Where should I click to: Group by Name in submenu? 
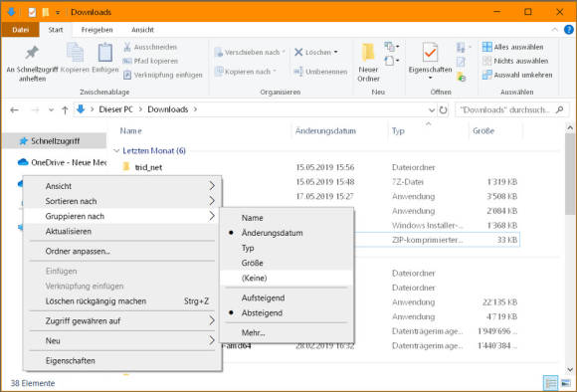tap(287, 218)
